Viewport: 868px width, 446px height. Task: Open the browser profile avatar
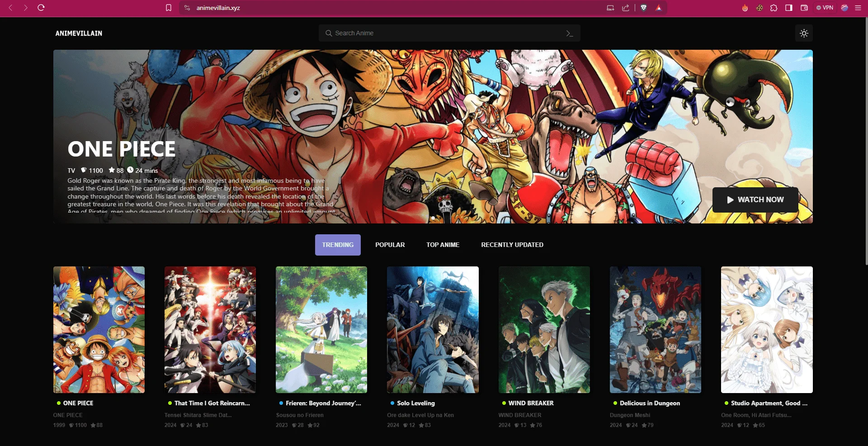(844, 8)
